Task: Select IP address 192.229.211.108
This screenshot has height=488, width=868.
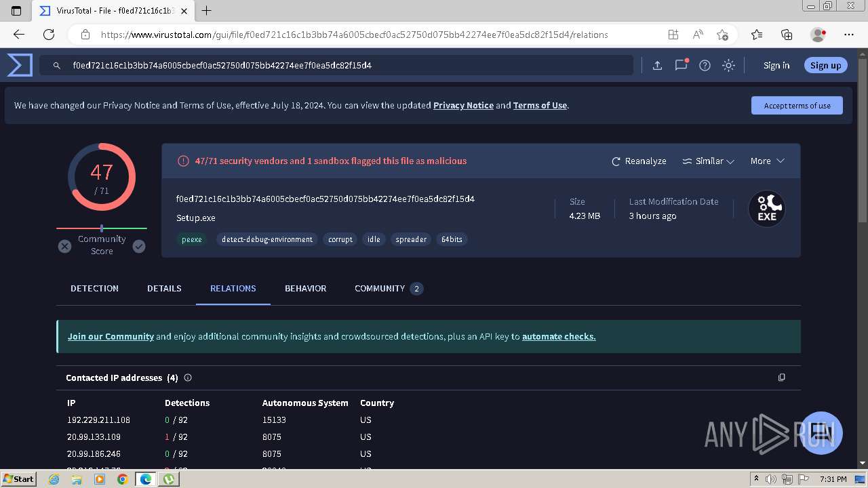Action: [98, 420]
